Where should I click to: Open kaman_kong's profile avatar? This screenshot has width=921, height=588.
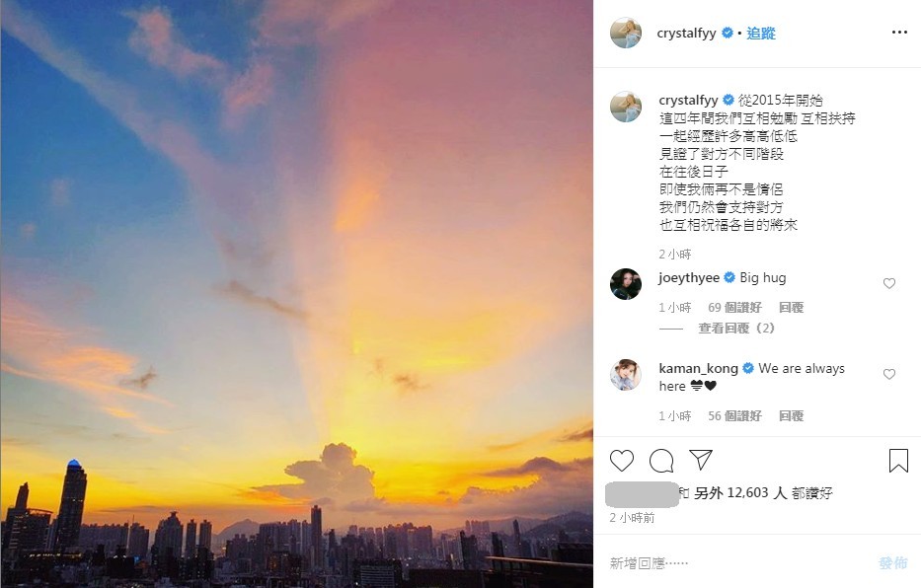(x=626, y=375)
